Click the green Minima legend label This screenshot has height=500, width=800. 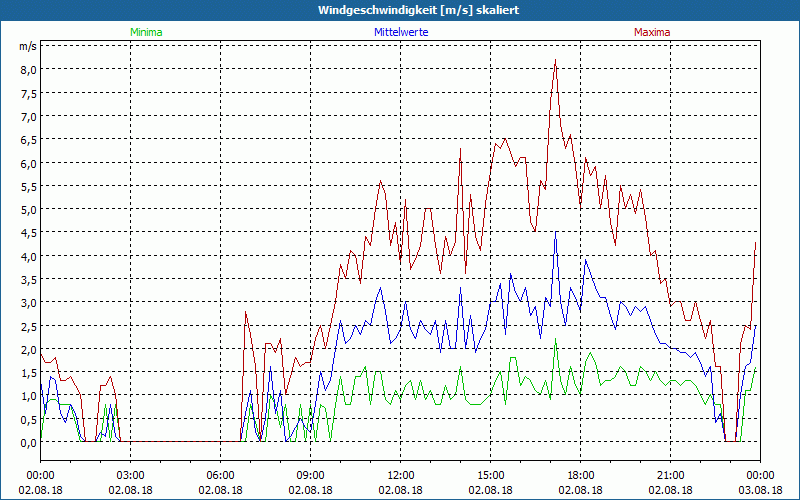coord(146,32)
